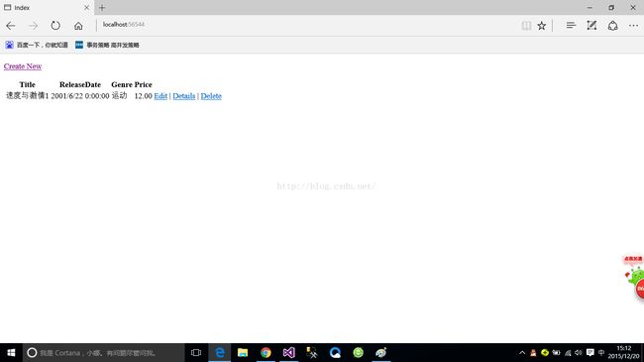
Task: Open network icon in system tray
Action: point(568,352)
